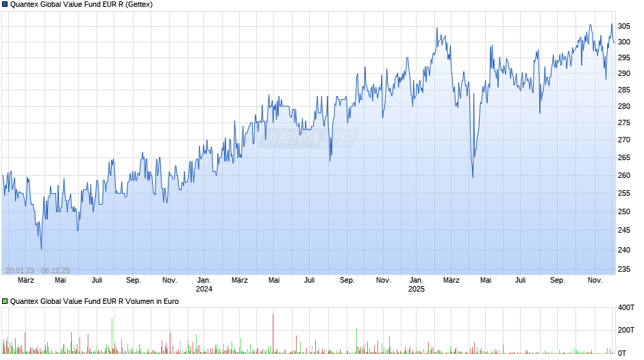The width and height of the screenshot is (644, 360).
Task: Click the April 2025 low point on the price line
Action: (473, 177)
